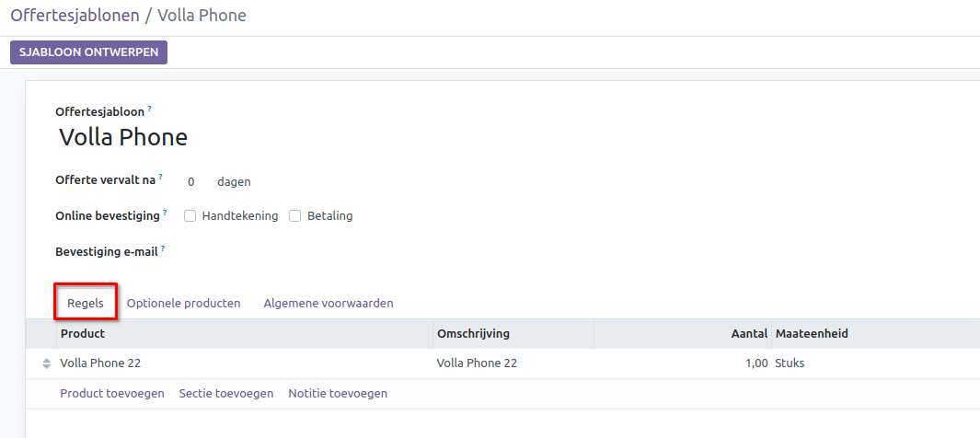This screenshot has height=438, width=980.
Task: Tick the Betaling checkbox
Action: point(295,216)
